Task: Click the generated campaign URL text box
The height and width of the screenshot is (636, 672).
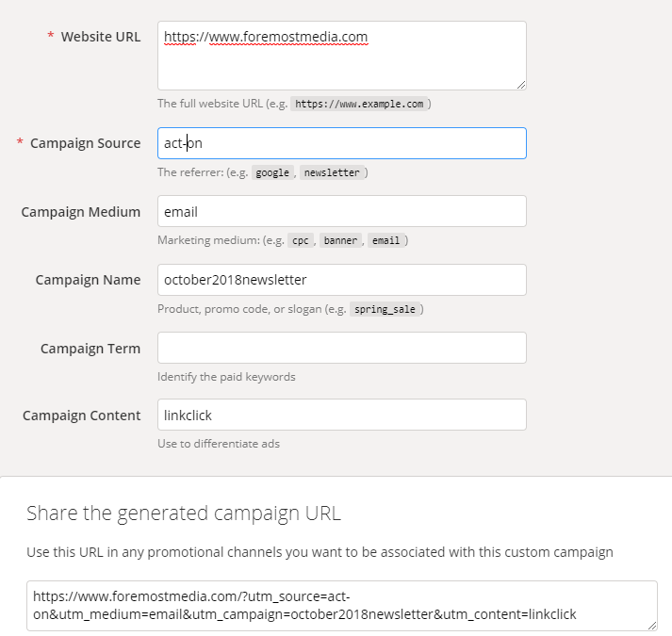Action: point(341,605)
